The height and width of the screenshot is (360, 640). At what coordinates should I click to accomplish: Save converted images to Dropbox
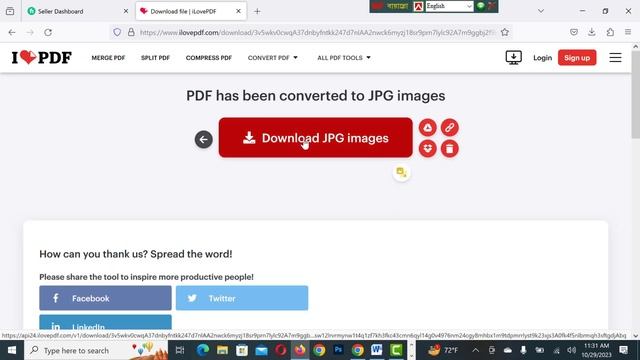427,149
